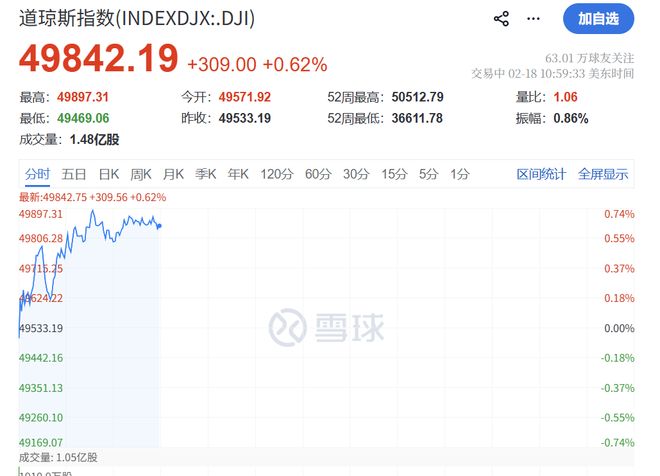Click the 加自选 button
The height and width of the screenshot is (476, 660).
pos(599,18)
